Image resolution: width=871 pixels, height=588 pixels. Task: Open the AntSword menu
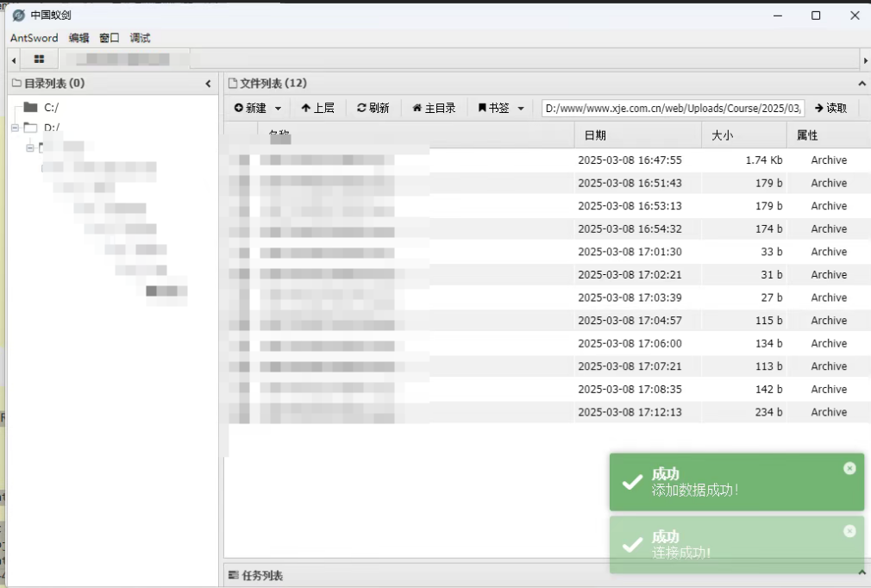tap(34, 38)
